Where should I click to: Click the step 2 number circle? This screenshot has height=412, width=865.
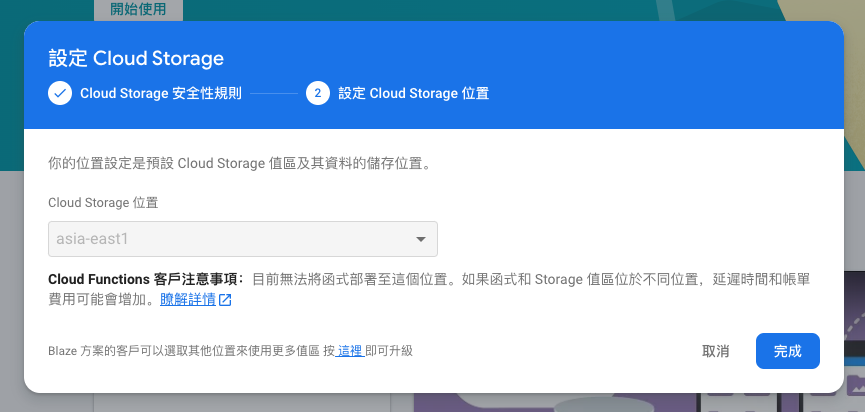318,94
